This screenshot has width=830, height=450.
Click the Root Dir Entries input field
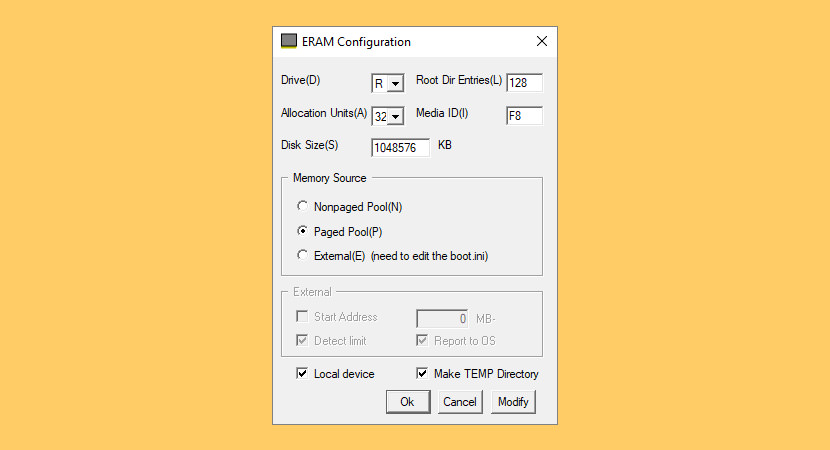pos(524,83)
